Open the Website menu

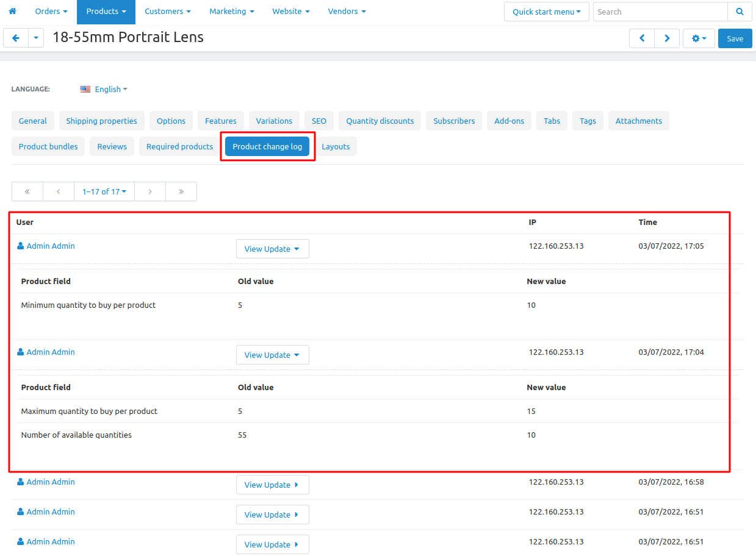pyautogui.click(x=291, y=12)
